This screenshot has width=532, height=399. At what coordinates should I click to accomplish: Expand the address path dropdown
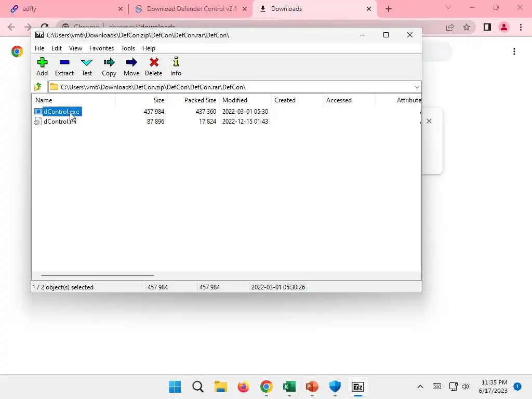(x=417, y=87)
